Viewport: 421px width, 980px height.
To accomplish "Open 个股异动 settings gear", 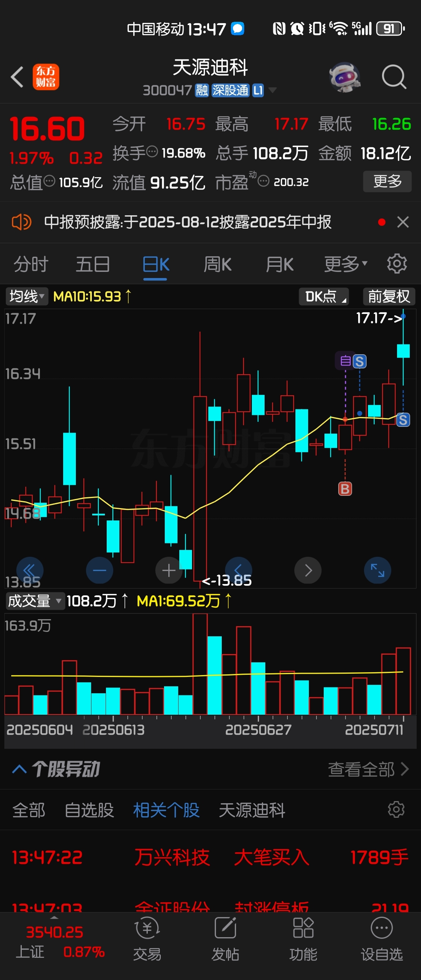I will click(x=396, y=809).
